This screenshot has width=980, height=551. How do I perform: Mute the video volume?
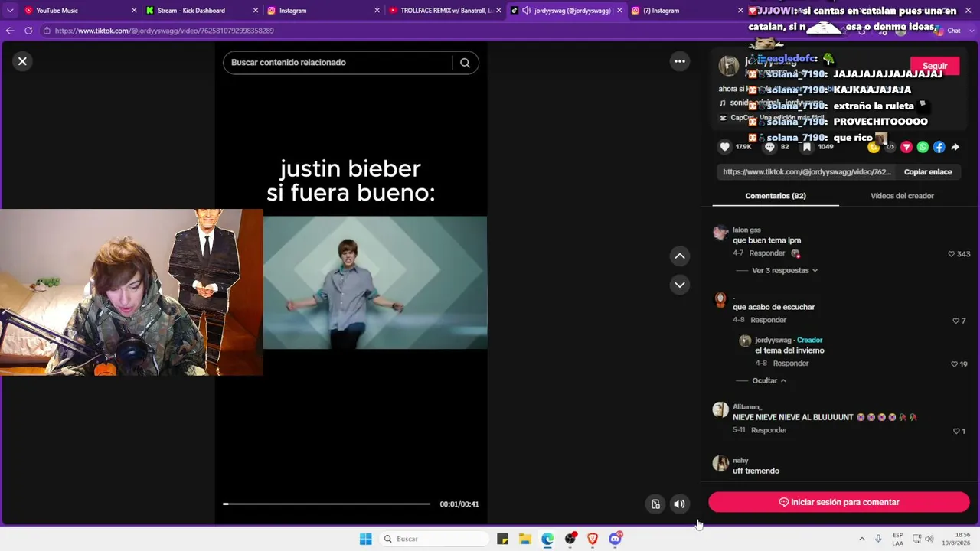click(679, 504)
